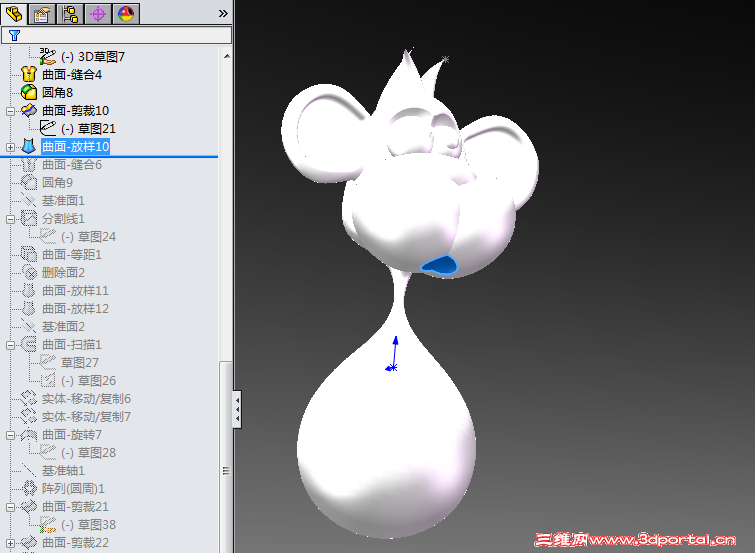Click the 草图28 sketch icon
The image size is (755, 553).
pyautogui.click(x=48, y=452)
